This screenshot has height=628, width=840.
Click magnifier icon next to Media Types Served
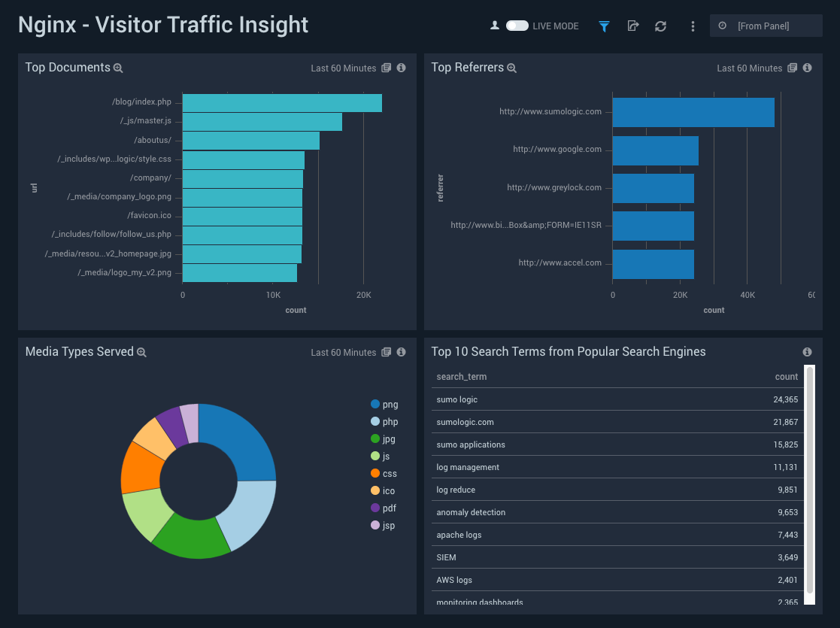pyautogui.click(x=142, y=351)
